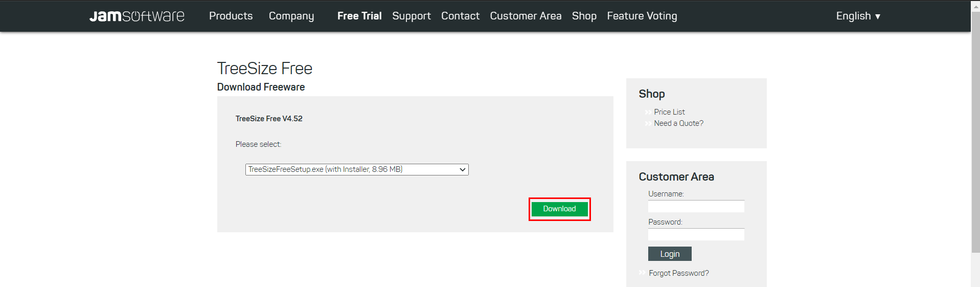Open the Need a Quote? link
This screenshot has height=287, width=980.
click(x=678, y=123)
